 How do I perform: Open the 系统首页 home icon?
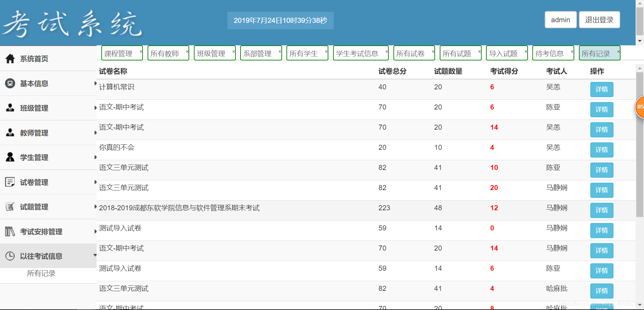tap(10, 59)
